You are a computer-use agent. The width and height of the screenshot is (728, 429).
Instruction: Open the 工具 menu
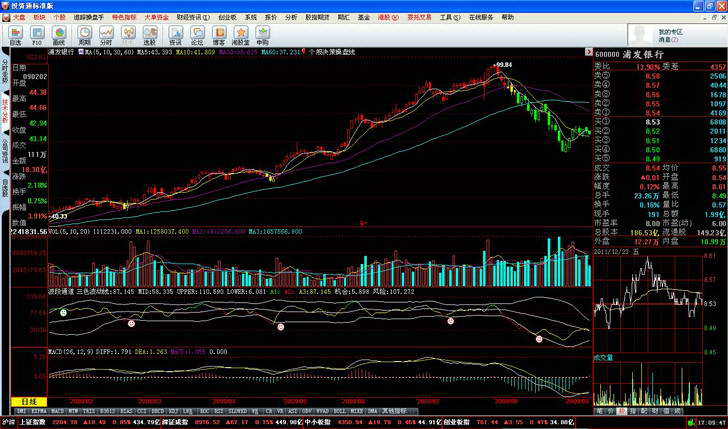click(x=450, y=17)
